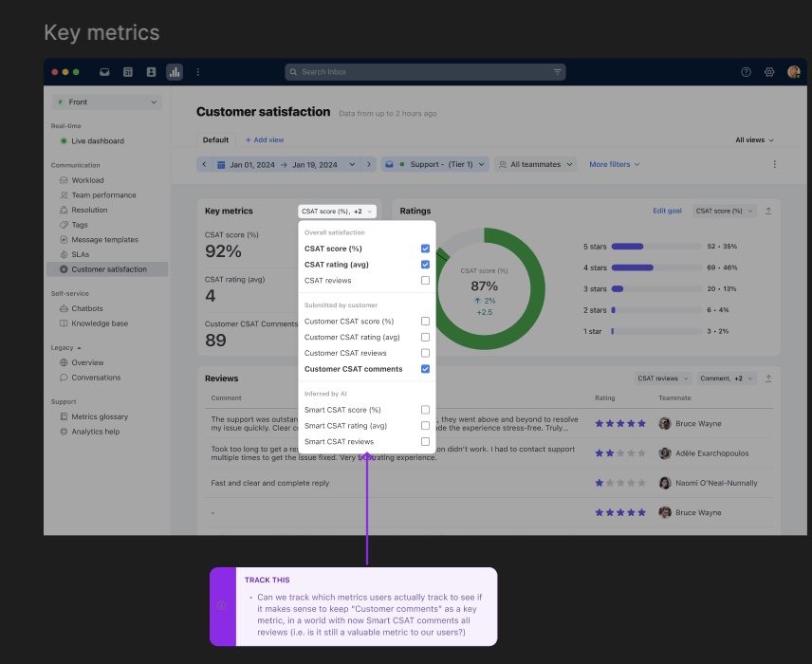
Task: Select Customer satisfaction sidebar item
Action: click(107, 269)
